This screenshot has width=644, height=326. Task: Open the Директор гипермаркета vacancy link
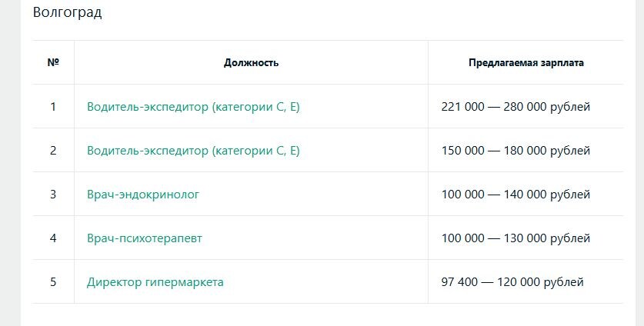click(155, 282)
